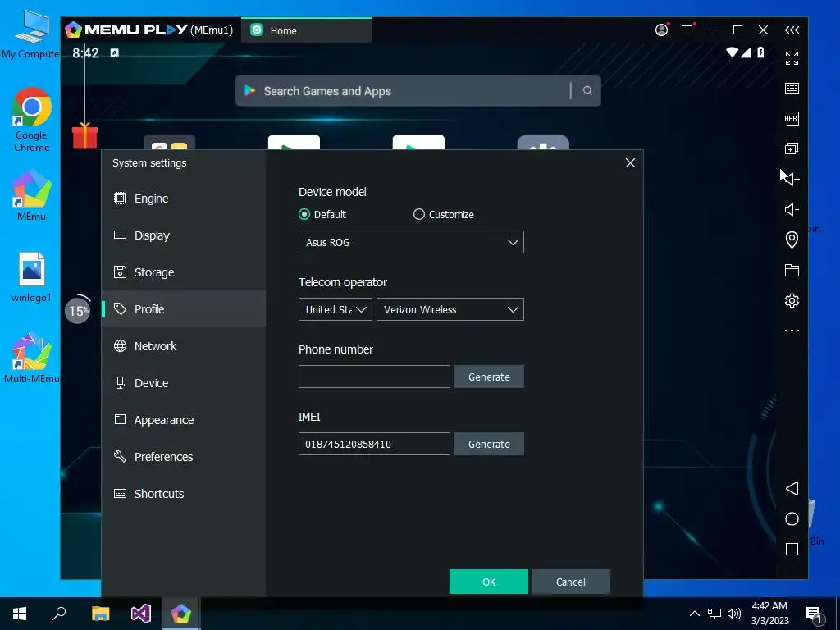This screenshot has height=630, width=840.
Task: Open Google Chrome desktop shortcut
Action: click(x=32, y=120)
